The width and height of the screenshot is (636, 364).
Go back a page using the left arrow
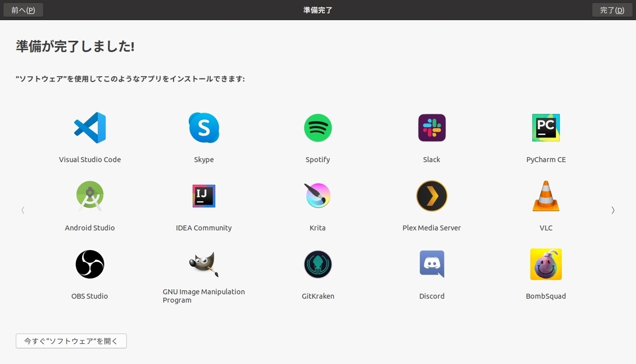click(x=23, y=210)
